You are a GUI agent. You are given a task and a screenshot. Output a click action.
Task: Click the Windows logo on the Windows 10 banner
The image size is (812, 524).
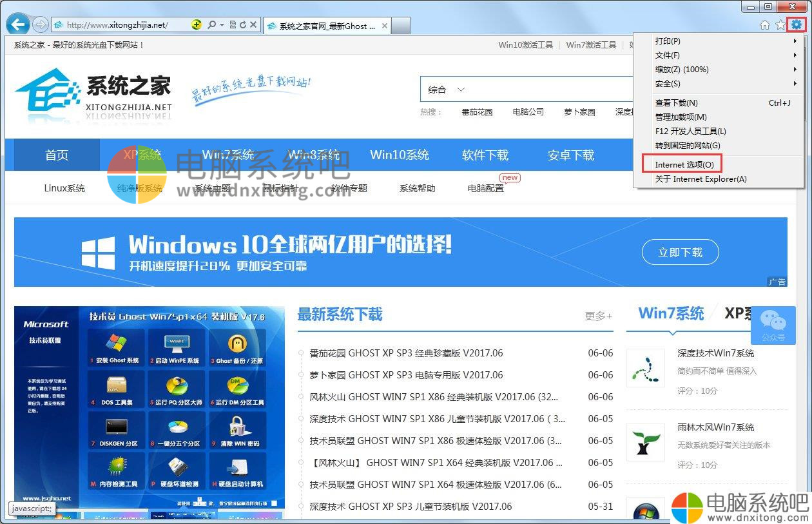point(99,253)
